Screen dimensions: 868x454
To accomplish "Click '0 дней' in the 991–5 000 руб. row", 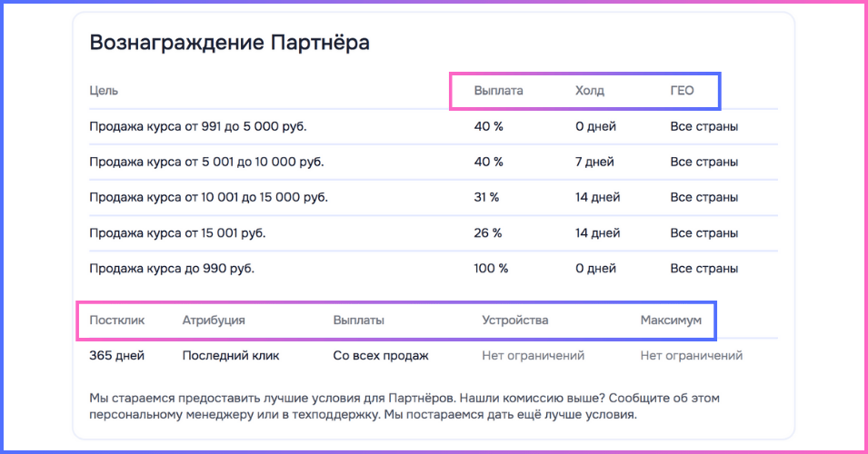I will [x=595, y=126].
